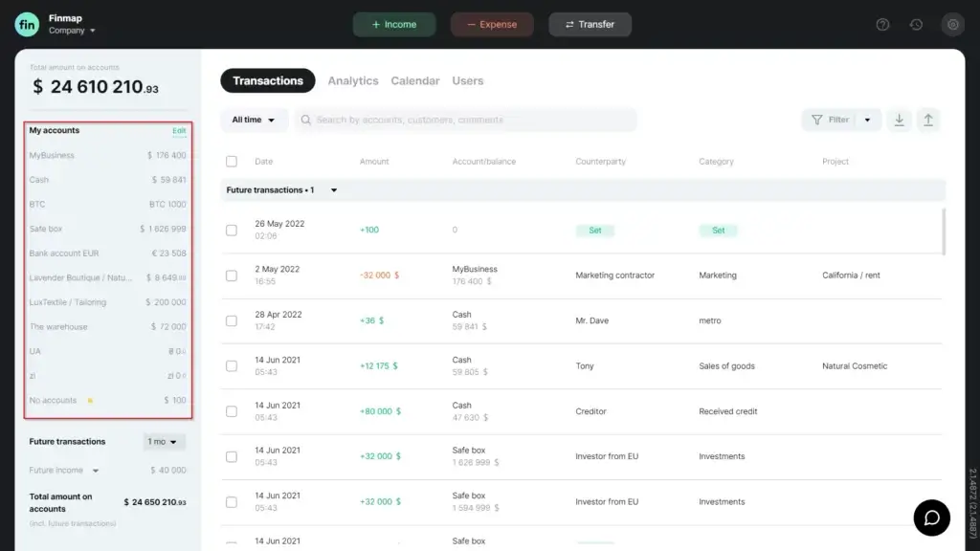
Task: Check the +32 000 transaction with 1 594 999 balance
Action: [x=232, y=501]
